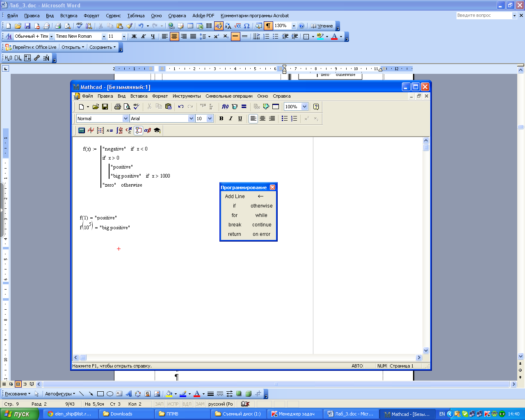This screenshot has width=525, height=420.
Task: Open Mathcad font dropdown showing Arial
Action: [191, 119]
